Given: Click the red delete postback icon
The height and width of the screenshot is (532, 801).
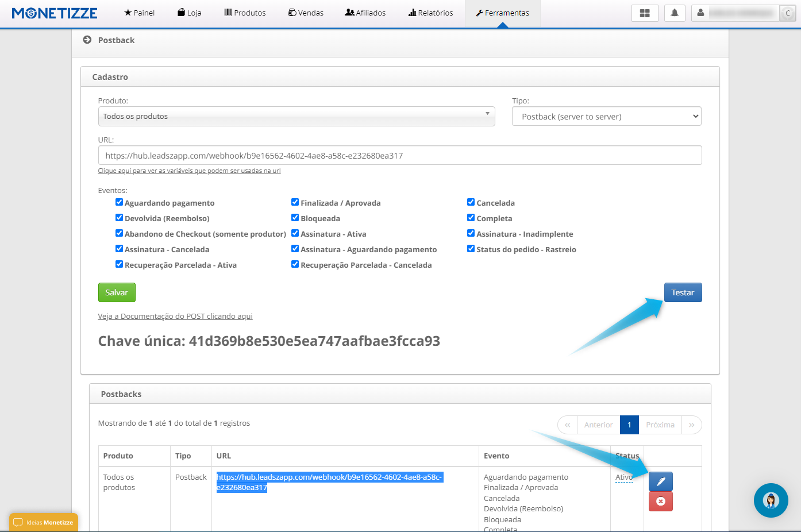Looking at the screenshot, I should tap(660, 502).
